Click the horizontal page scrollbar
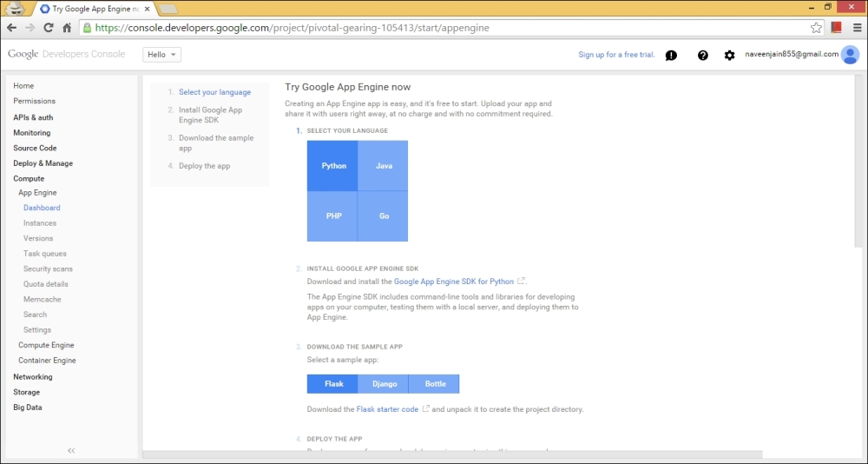This screenshot has width=868, height=464. (452, 454)
